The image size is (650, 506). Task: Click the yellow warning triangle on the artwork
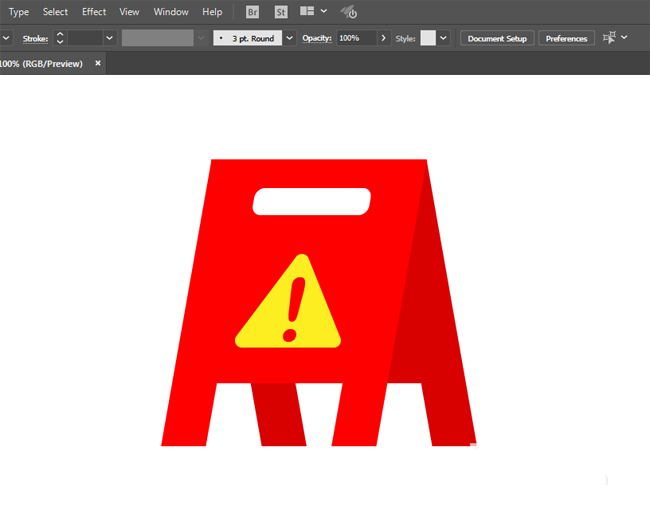point(288,305)
